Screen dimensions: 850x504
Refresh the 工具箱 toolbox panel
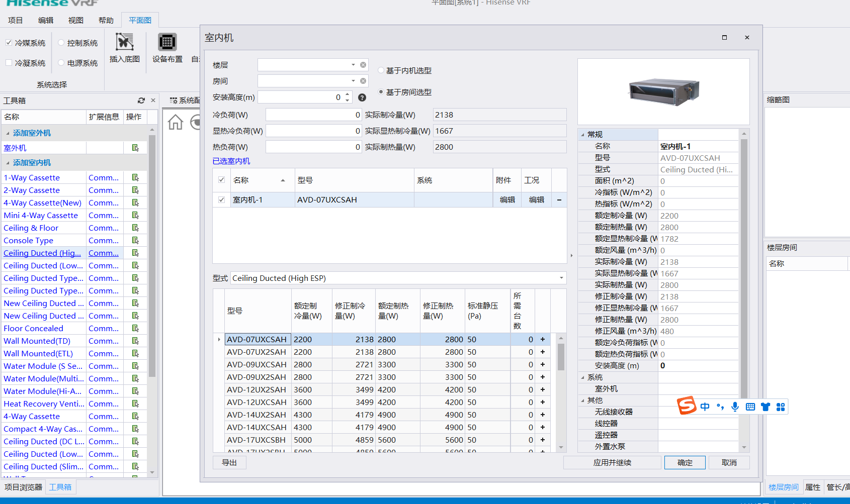[x=141, y=100]
